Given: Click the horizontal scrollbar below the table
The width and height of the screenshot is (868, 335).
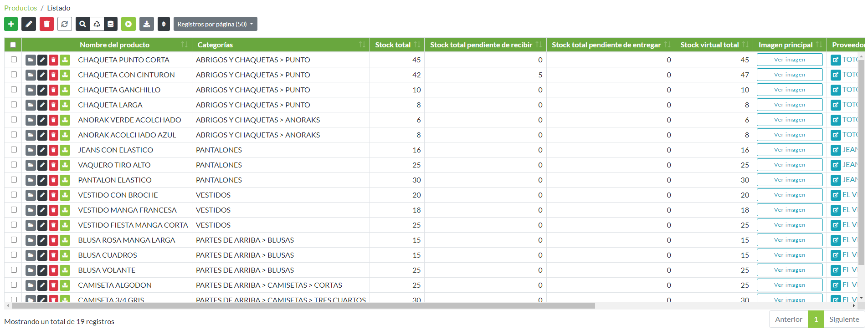Looking at the screenshot, I should click(x=303, y=306).
